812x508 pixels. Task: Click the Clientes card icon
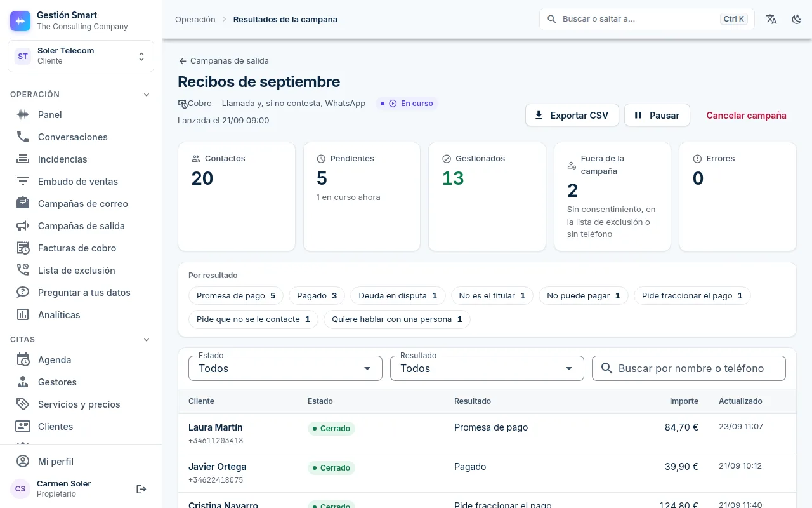click(23, 427)
